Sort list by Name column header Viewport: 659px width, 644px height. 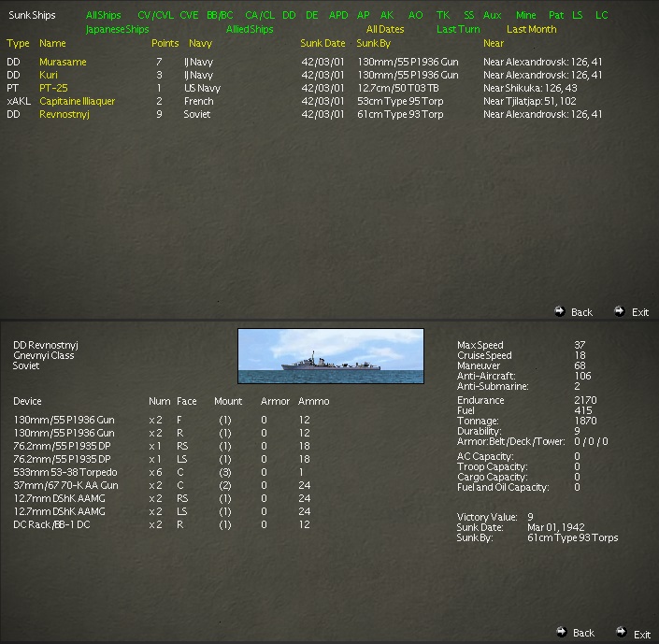point(52,43)
